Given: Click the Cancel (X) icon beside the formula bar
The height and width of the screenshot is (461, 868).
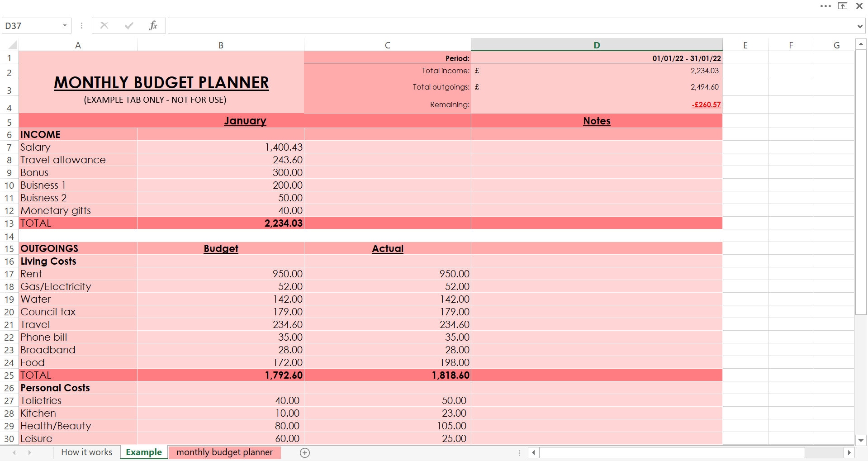Looking at the screenshot, I should (x=104, y=25).
